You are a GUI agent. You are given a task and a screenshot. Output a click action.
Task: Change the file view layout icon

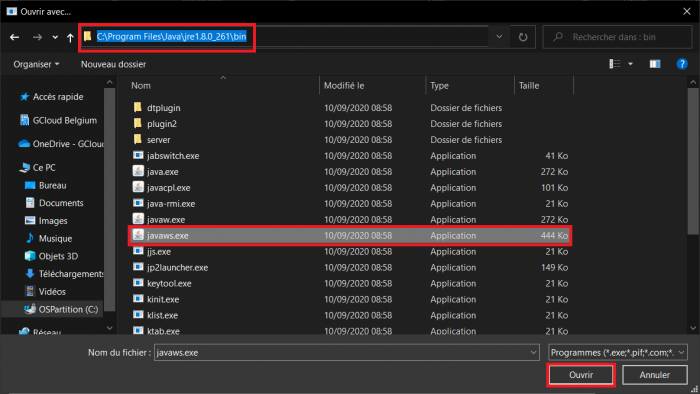615,64
